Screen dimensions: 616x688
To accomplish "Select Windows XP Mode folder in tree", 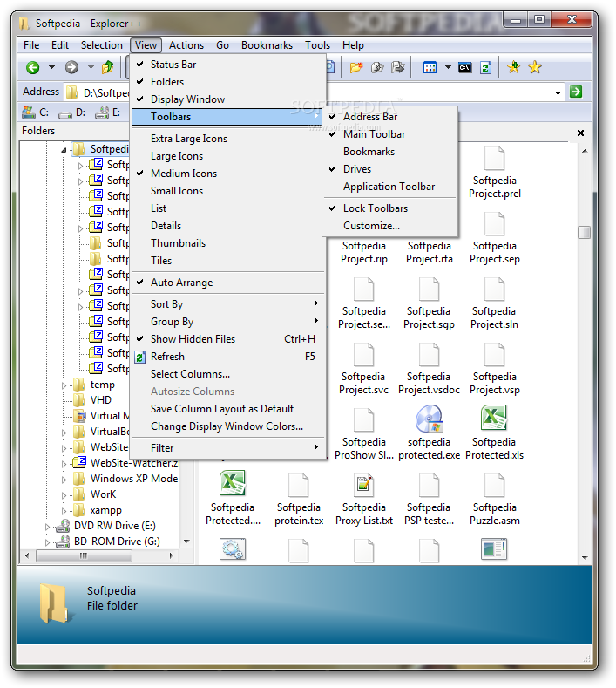I will (x=133, y=479).
